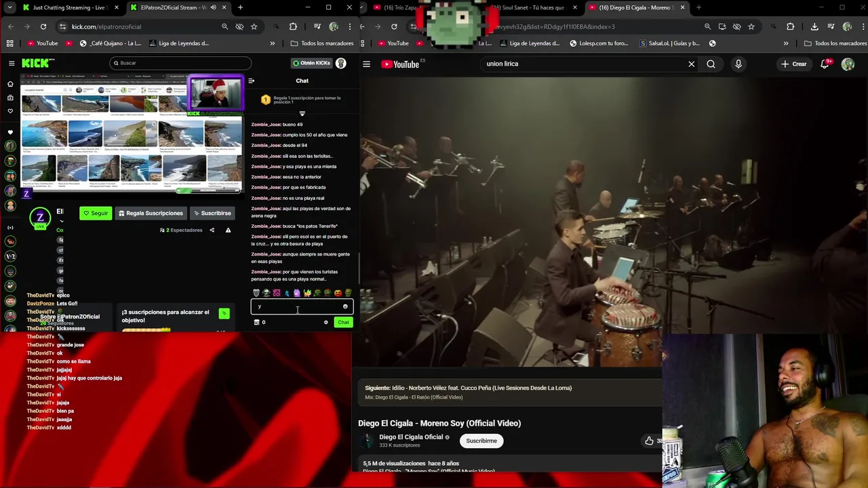Open Kick profile avatar menu
Screen dimensions: 868x488
pos(341,63)
